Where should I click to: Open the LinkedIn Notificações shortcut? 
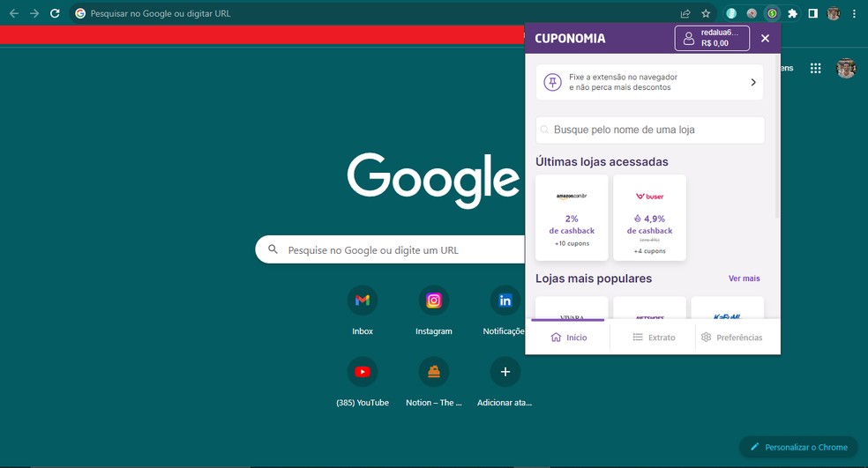[505, 309]
